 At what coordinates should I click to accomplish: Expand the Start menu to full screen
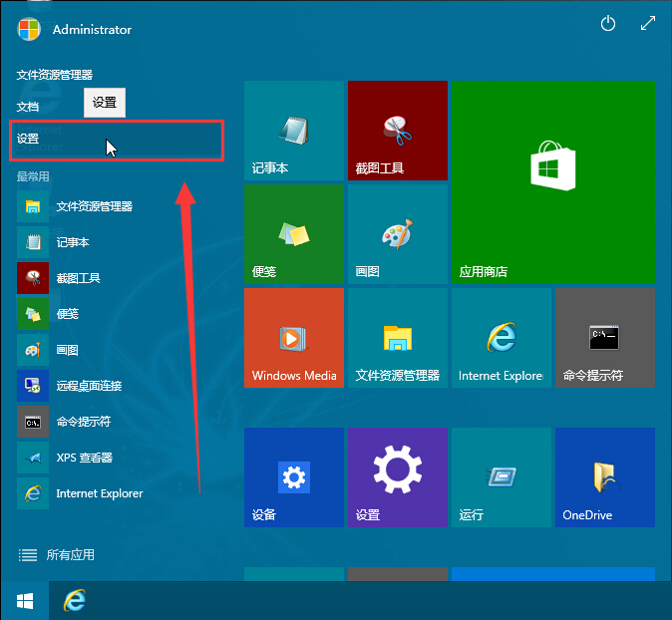point(648,24)
